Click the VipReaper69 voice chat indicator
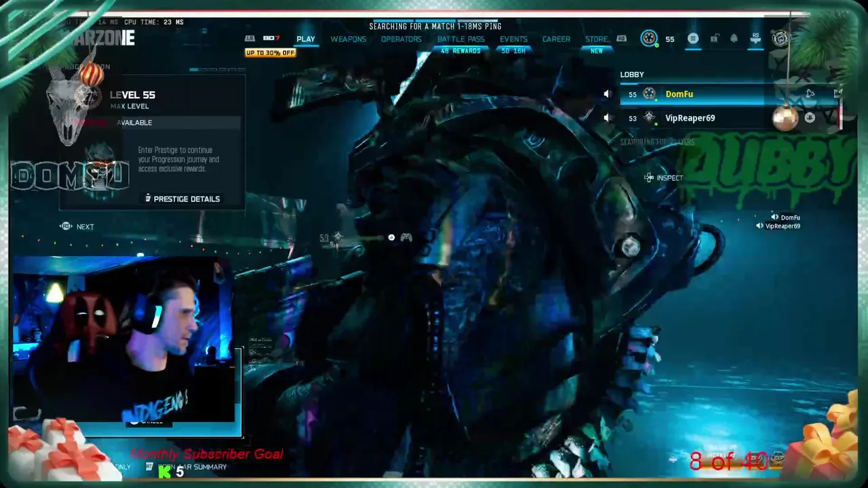Image resolution: width=868 pixels, height=488 pixels. click(x=778, y=226)
